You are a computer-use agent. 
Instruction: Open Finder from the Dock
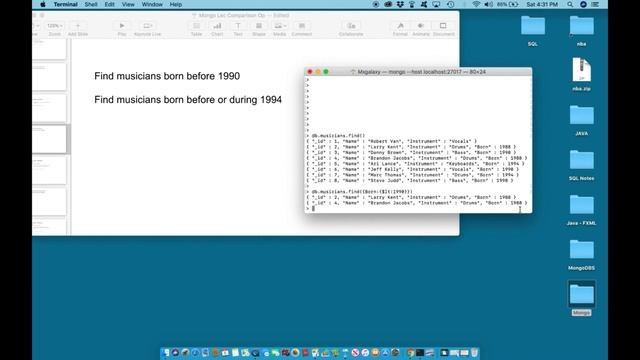coord(166,353)
